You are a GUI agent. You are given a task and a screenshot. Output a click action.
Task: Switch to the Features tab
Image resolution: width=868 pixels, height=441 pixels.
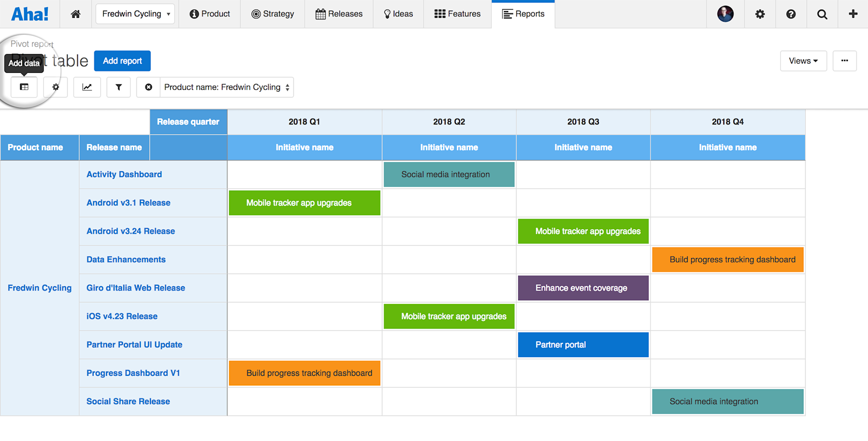(x=457, y=14)
